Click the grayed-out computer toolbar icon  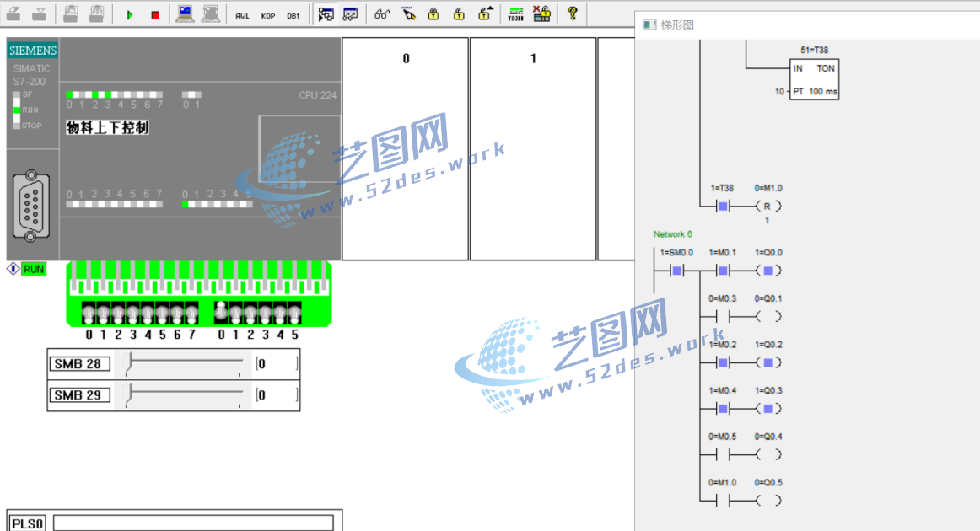click(211, 14)
